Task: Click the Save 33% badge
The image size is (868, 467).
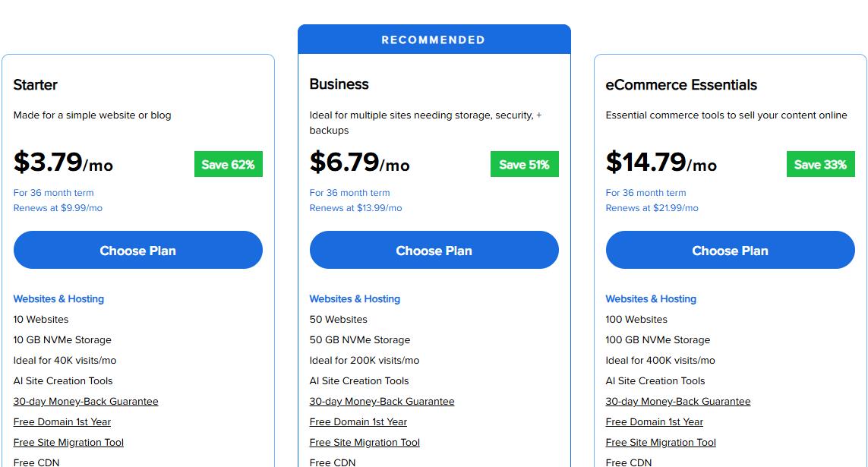Action: pyautogui.click(x=820, y=165)
